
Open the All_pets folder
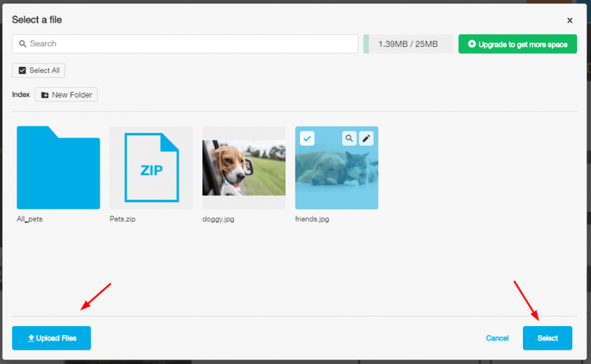tap(58, 168)
